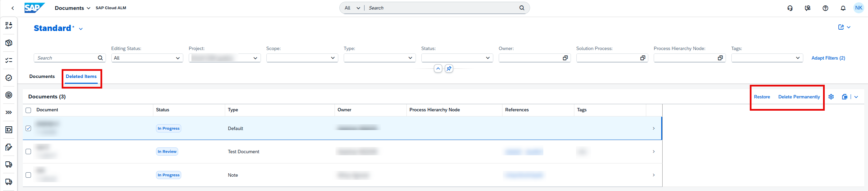Click Delete Permanently button

click(799, 97)
